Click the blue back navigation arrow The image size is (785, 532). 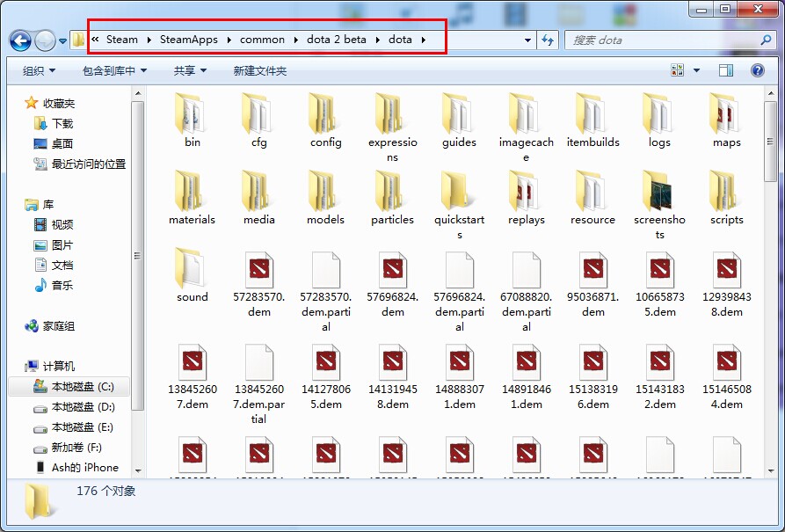tap(20, 40)
